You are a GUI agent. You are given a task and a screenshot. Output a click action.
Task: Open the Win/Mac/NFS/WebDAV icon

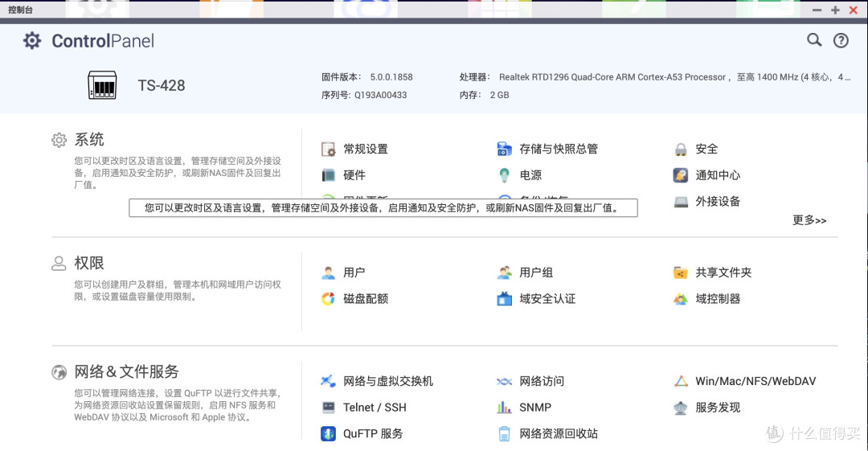pyautogui.click(x=681, y=381)
